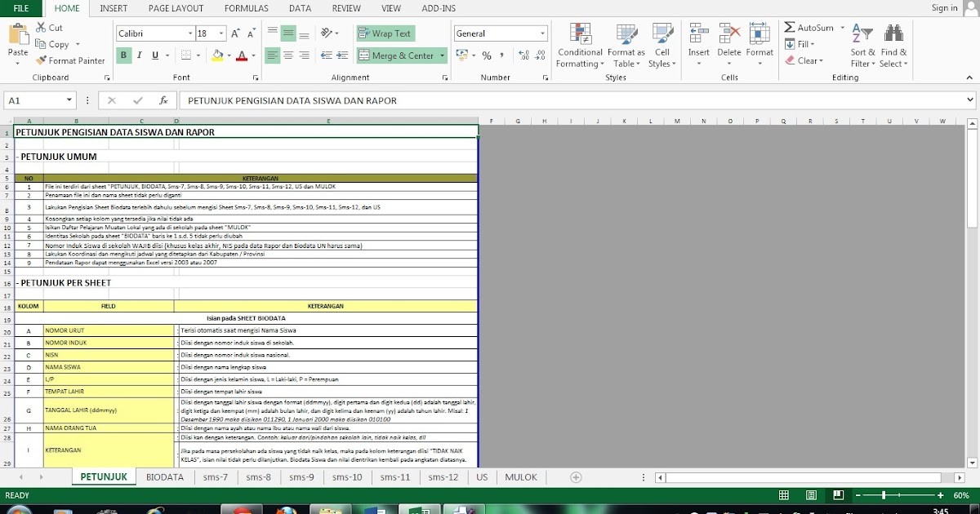980x514 pixels.
Task: Click the Center horizontal alignment icon
Action: pos(287,55)
